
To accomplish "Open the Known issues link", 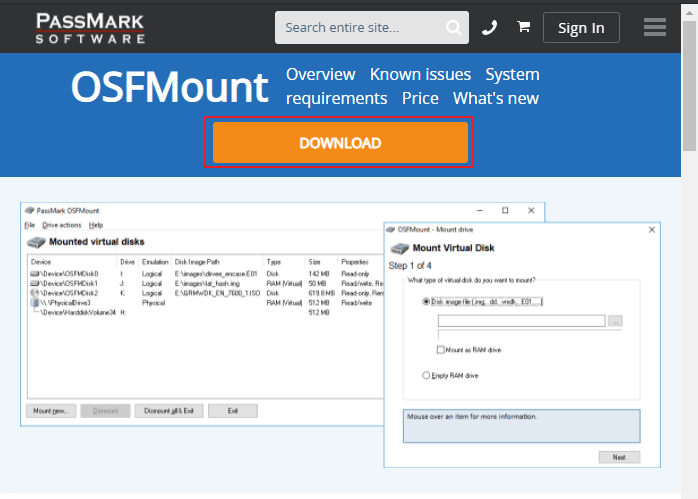I will (420, 74).
